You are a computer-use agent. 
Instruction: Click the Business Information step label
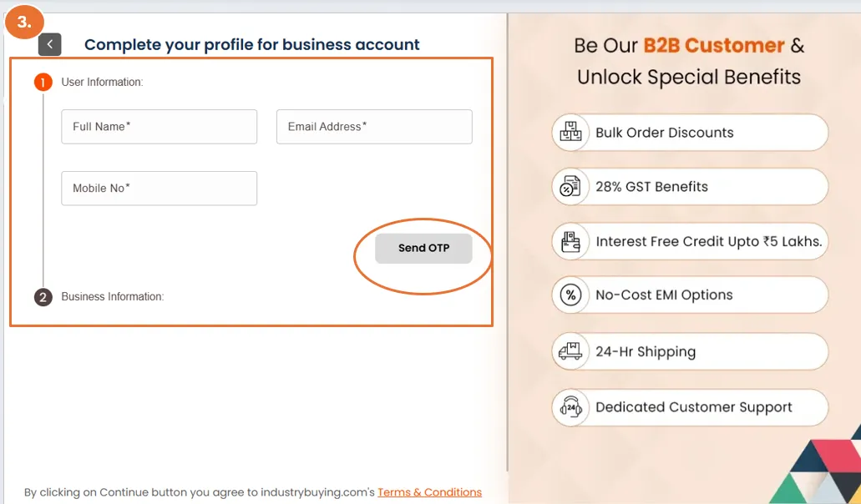pos(112,297)
